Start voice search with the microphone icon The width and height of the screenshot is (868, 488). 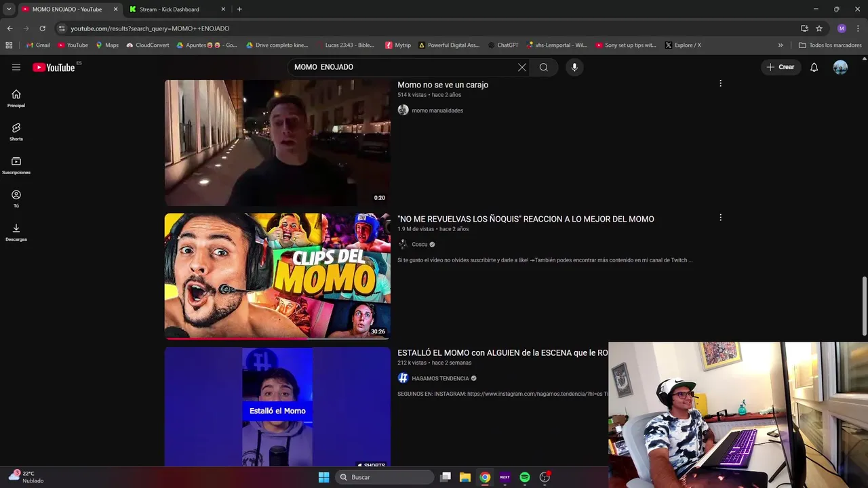click(574, 67)
